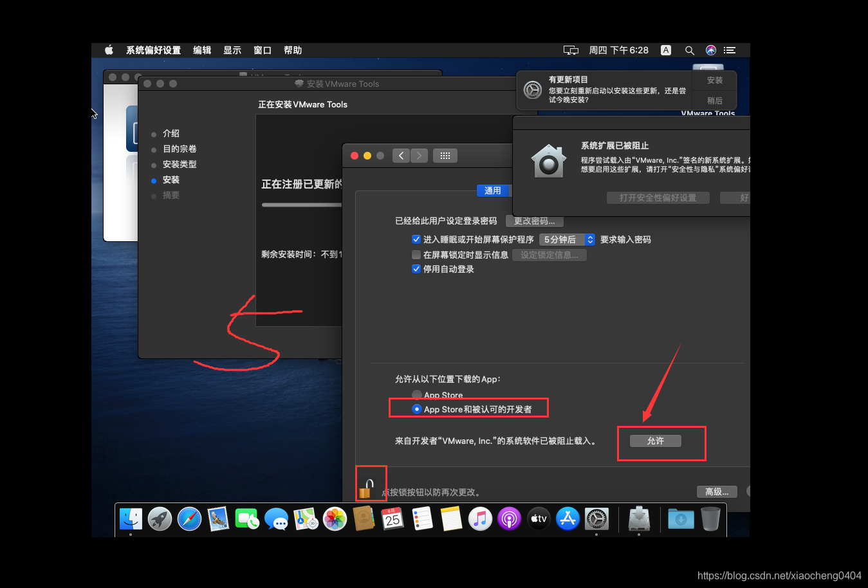
Task: Open the input source A icon
Action: click(666, 50)
